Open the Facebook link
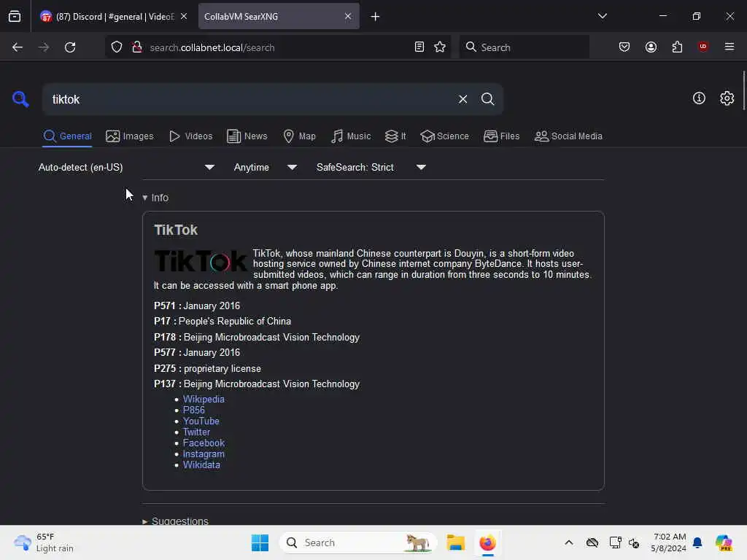This screenshot has height=560, width=747. pyautogui.click(x=204, y=443)
